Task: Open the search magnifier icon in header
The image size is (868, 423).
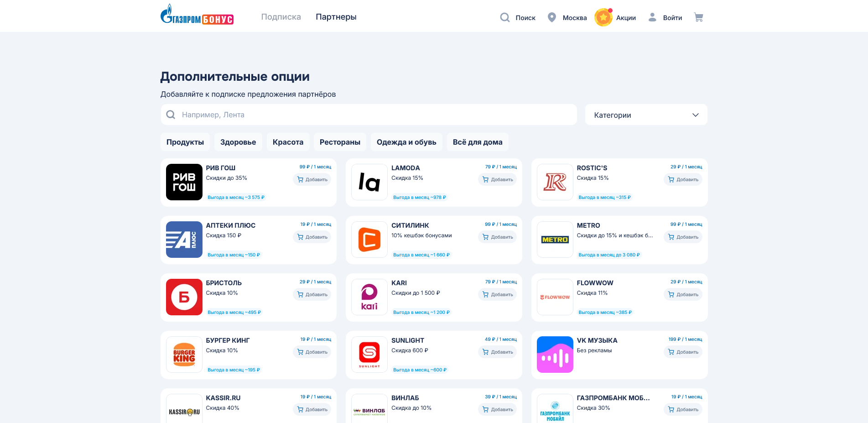Action: 504,17
